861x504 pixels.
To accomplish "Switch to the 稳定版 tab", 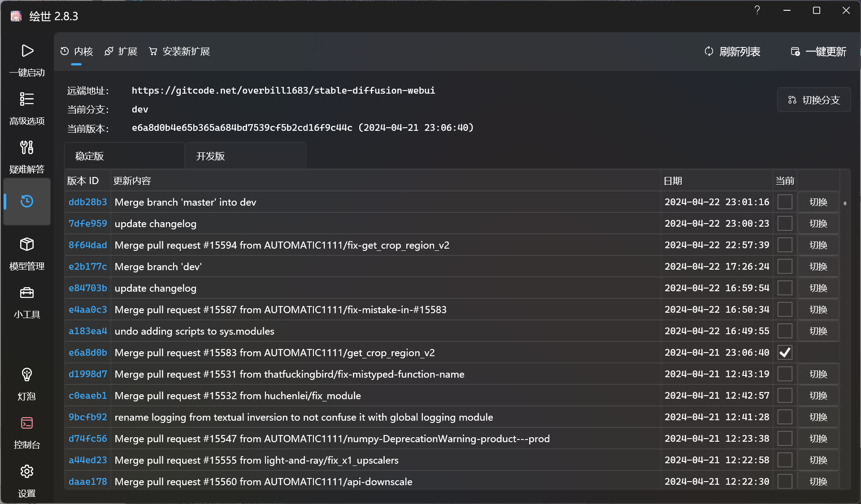I will coord(124,156).
